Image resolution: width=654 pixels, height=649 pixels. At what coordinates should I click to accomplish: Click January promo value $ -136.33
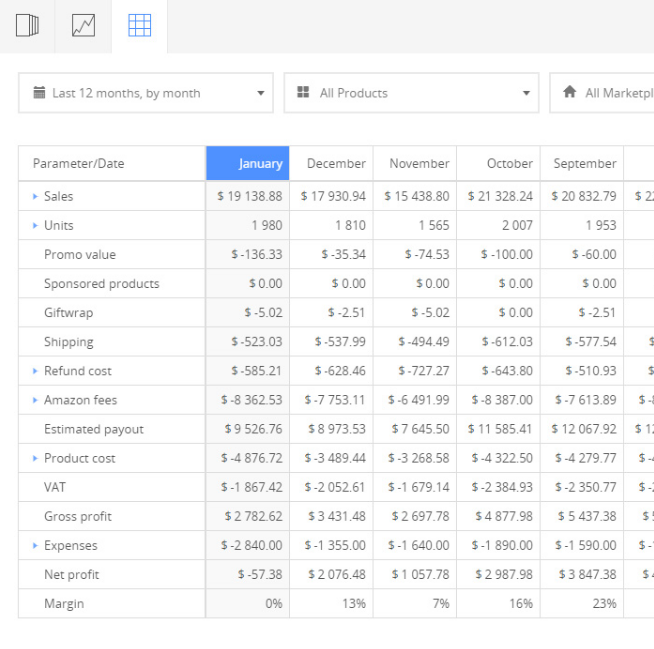257,254
